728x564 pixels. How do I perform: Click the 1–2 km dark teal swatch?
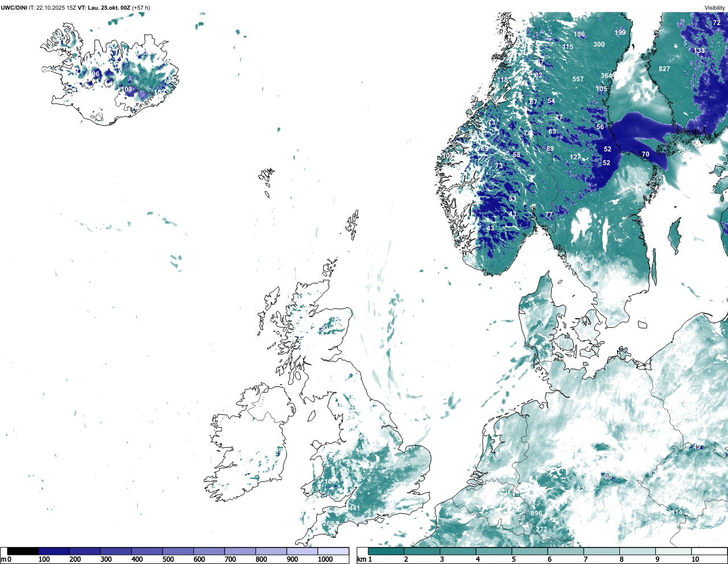(x=386, y=551)
